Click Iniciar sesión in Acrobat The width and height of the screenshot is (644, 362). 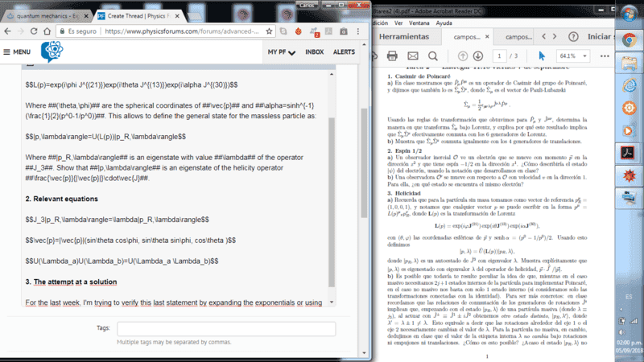pos(601,36)
